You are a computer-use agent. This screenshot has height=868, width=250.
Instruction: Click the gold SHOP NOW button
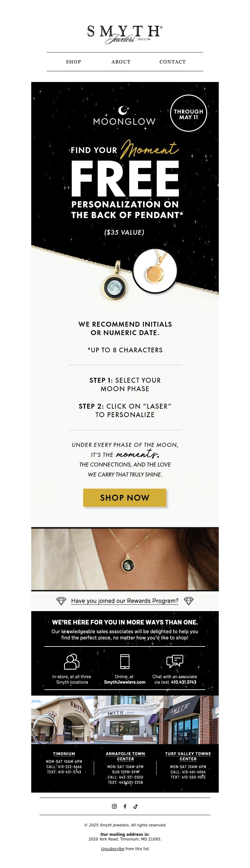(x=125, y=497)
